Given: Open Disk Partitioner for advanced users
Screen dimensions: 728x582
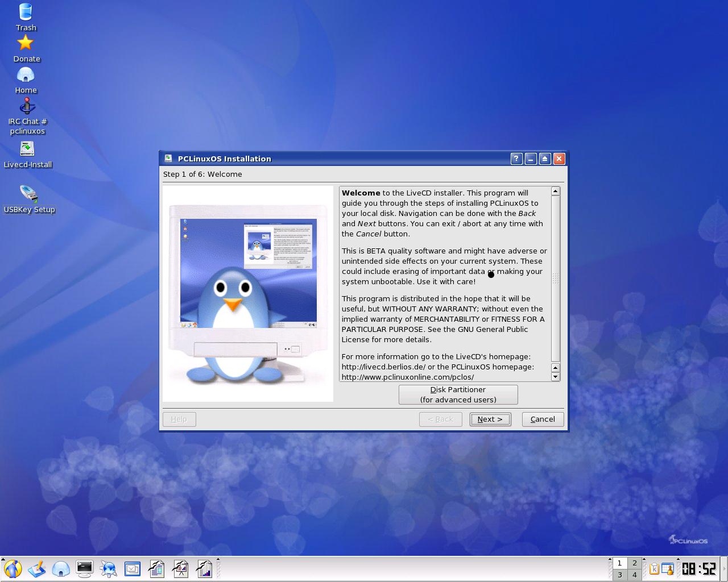Looking at the screenshot, I should click(x=458, y=394).
